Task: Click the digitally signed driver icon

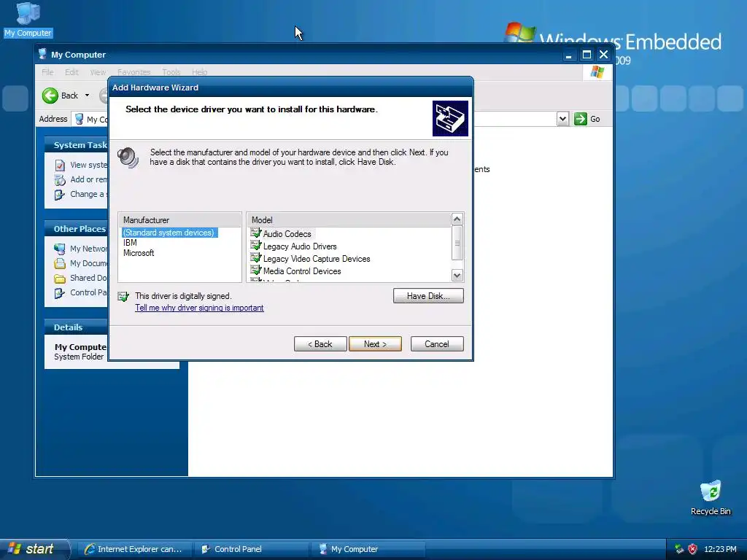Action: pyautogui.click(x=123, y=297)
